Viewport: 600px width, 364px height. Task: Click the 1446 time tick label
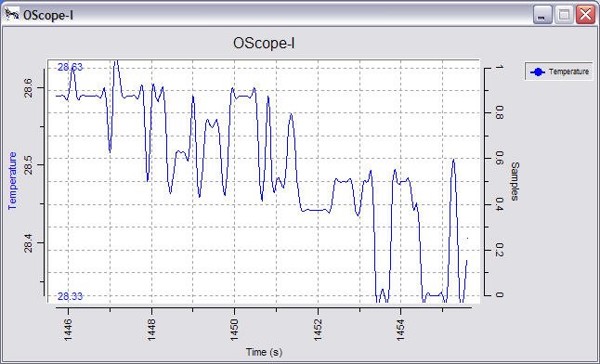pyautogui.click(x=68, y=331)
